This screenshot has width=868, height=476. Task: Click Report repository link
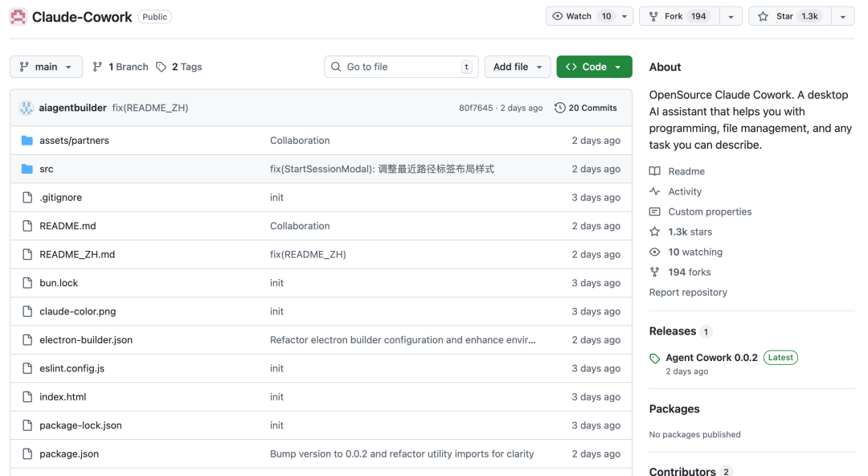[x=688, y=293]
